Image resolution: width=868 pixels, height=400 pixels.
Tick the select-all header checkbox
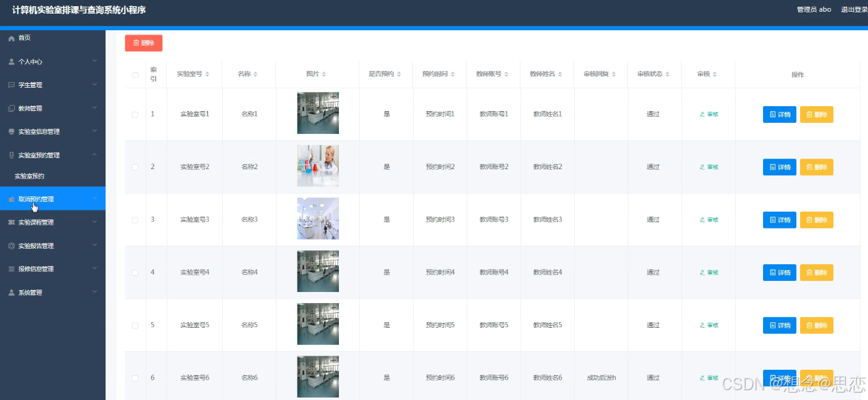pos(135,75)
